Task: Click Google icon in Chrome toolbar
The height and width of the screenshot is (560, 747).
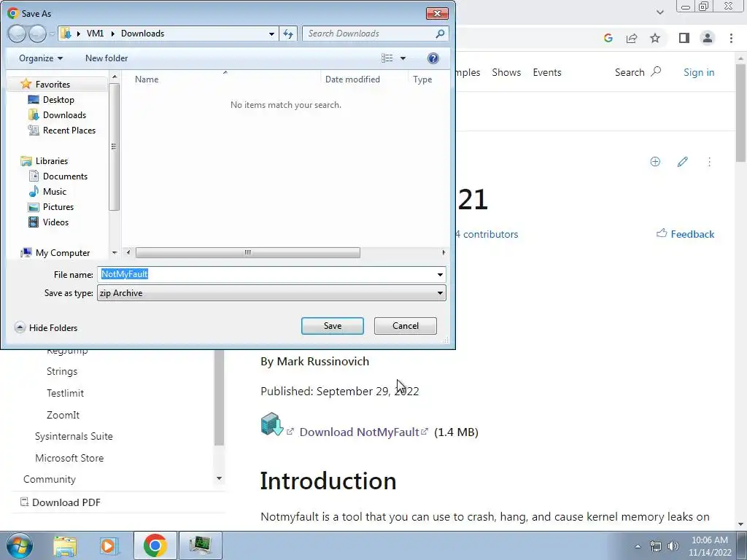Action: (608, 38)
